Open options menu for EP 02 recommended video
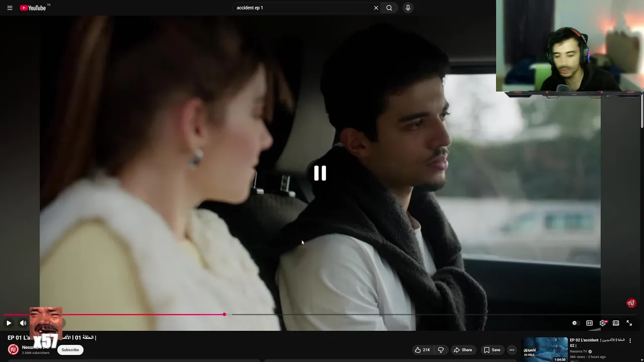 tap(630, 341)
